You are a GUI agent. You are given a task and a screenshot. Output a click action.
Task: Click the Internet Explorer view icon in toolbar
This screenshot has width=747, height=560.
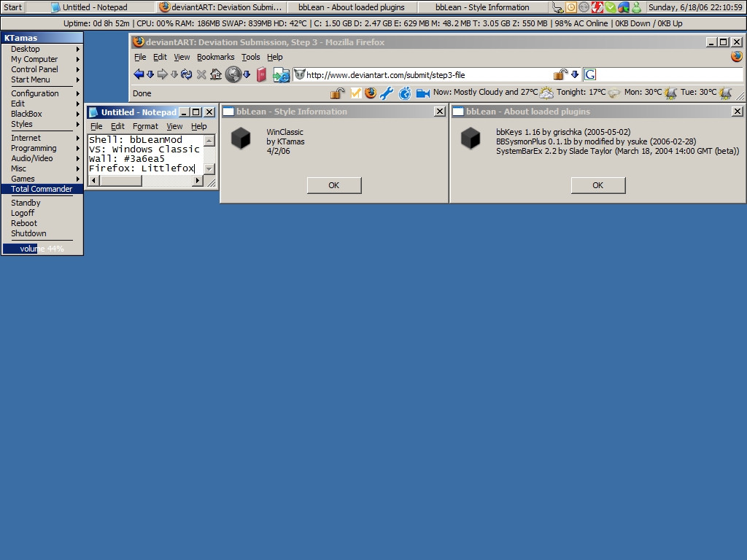[281, 75]
